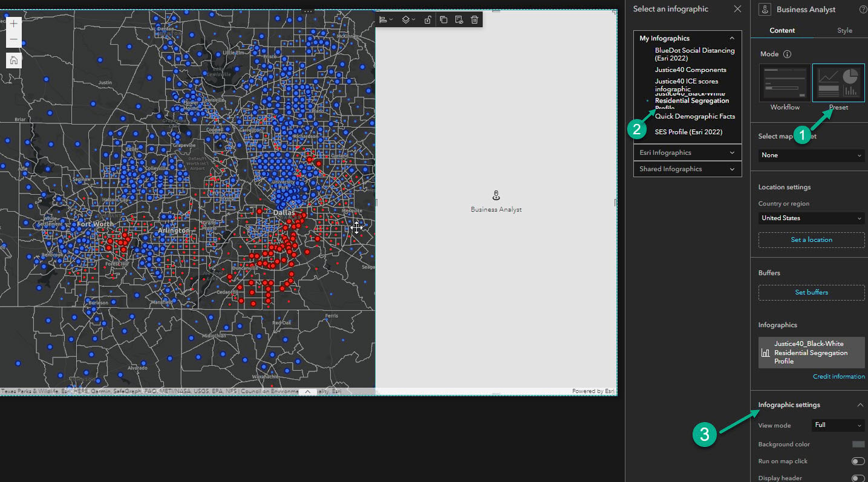This screenshot has height=482, width=868.
Task: Open the arrange layers order dropdown
Action: (x=409, y=20)
